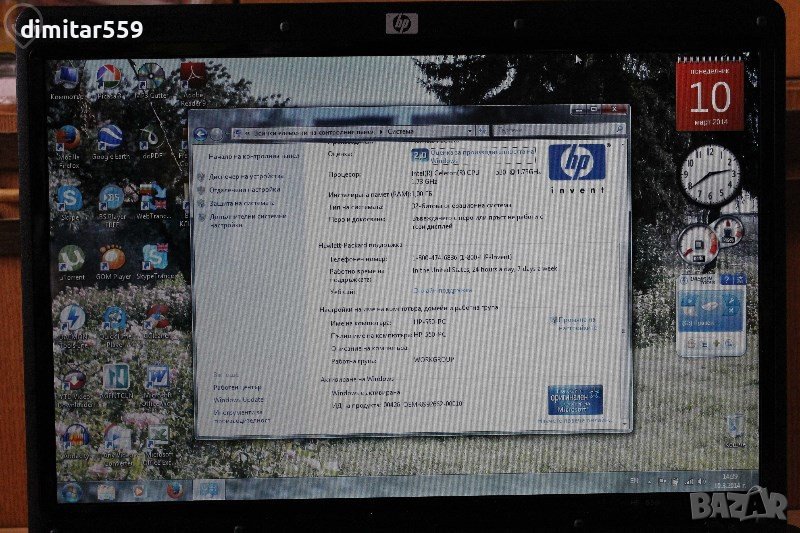
Task: Click the Windows Start orb
Action: coord(70,491)
